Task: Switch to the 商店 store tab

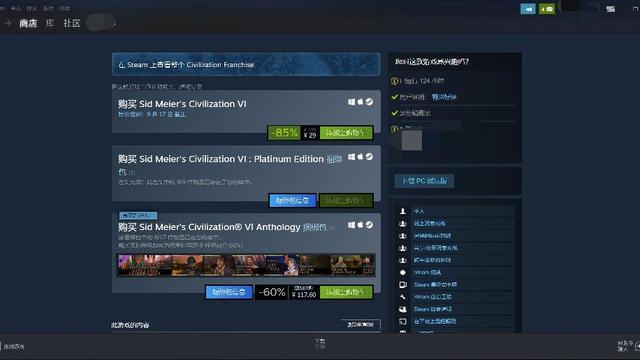Action: [x=28, y=23]
